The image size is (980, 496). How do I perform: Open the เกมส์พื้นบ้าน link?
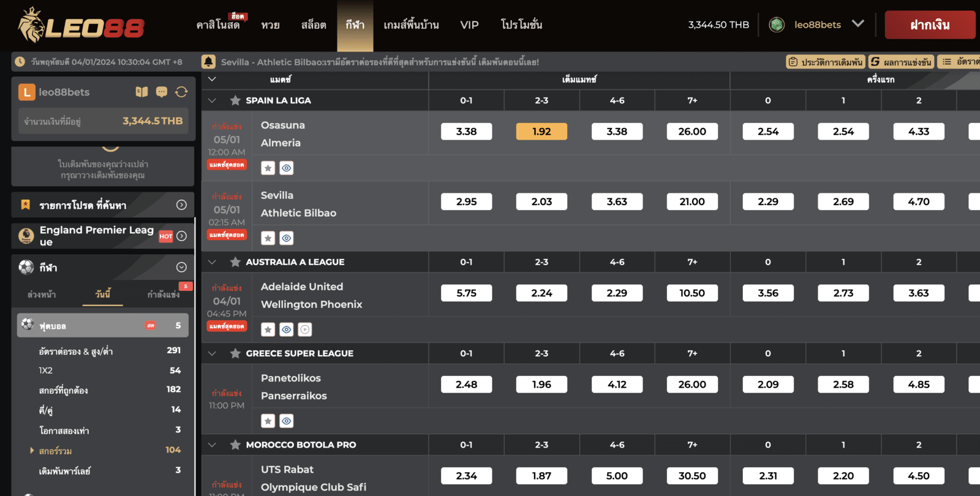point(411,25)
